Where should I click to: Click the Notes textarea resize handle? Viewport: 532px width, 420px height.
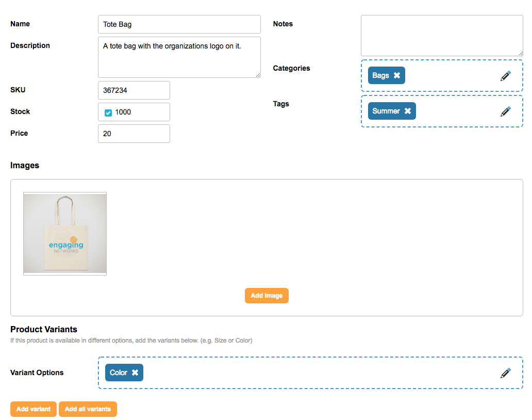coord(520,53)
